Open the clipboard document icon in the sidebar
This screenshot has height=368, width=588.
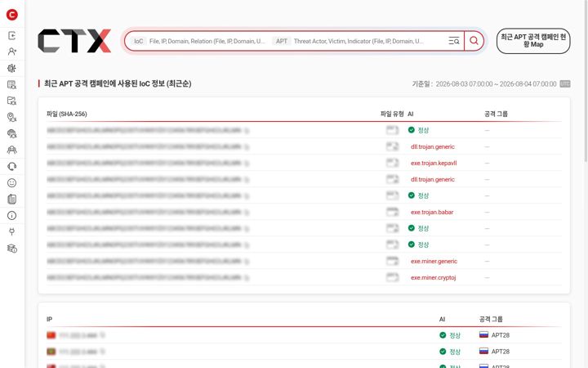12,199
